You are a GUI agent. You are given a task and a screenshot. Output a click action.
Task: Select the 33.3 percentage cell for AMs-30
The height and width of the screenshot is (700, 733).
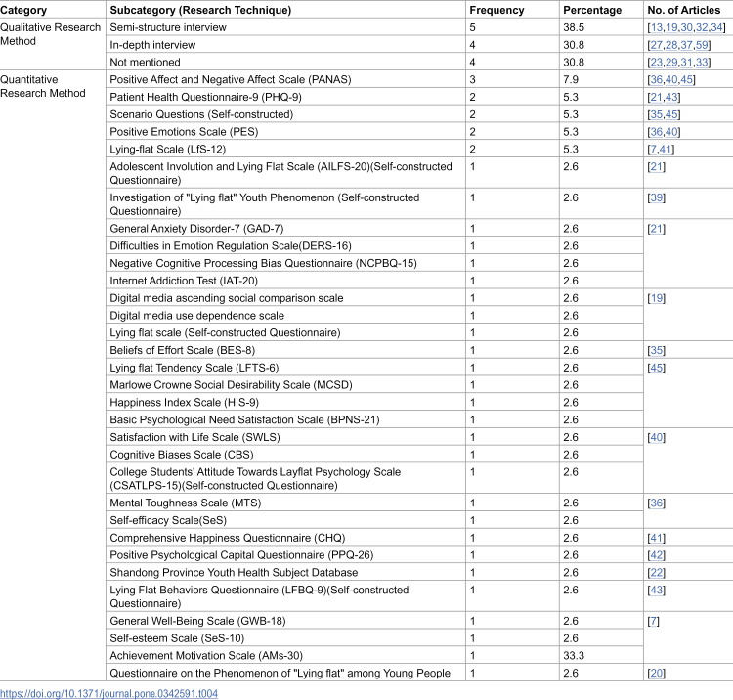click(574, 656)
